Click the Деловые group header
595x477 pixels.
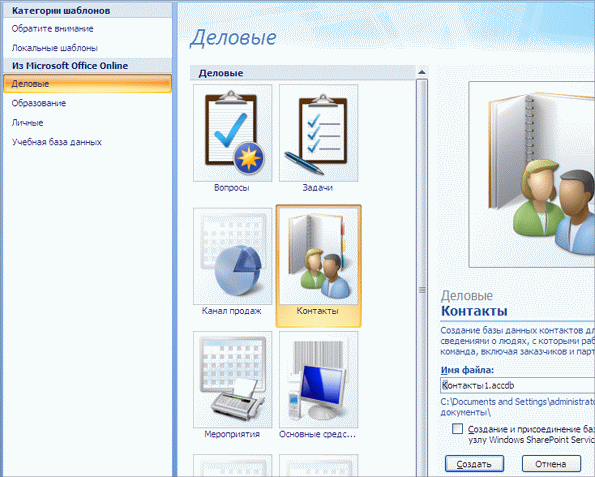[x=303, y=72]
